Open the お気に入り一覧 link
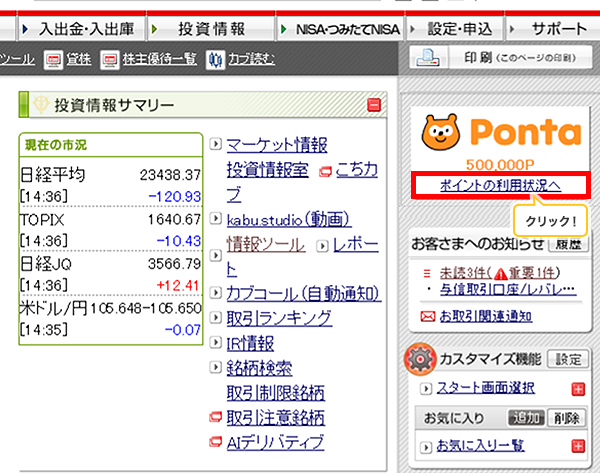This screenshot has height=473, width=600. (480, 446)
